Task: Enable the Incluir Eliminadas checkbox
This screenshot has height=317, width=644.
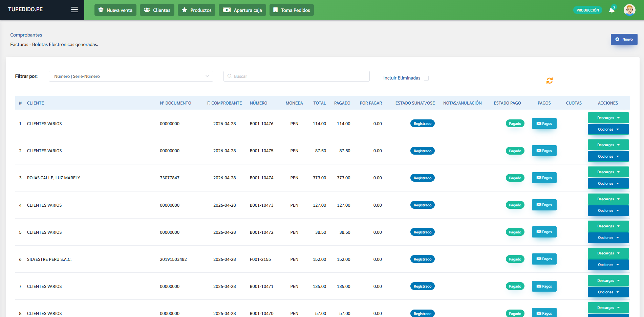Action: (426, 78)
